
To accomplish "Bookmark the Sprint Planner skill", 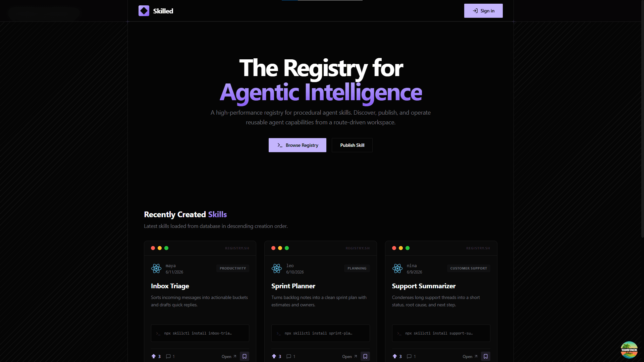I will (x=365, y=356).
